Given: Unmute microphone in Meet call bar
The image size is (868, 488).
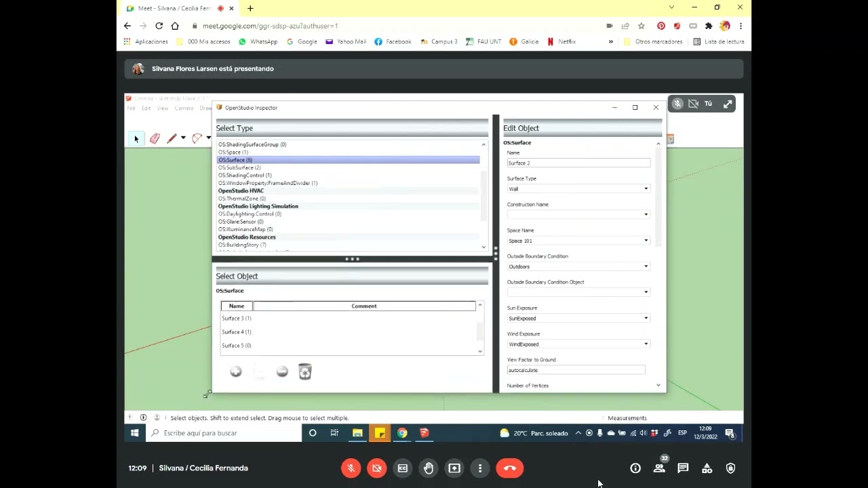Looking at the screenshot, I should [x=351, y=468].
